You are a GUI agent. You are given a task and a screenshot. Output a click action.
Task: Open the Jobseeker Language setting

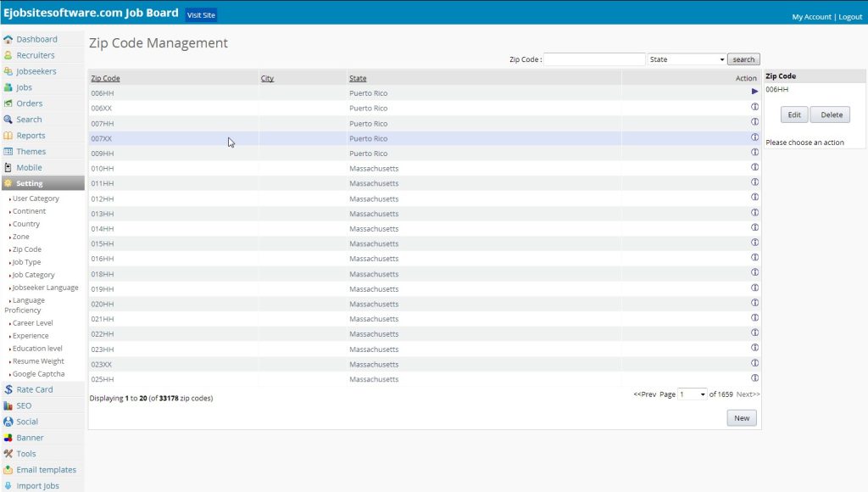46,288
